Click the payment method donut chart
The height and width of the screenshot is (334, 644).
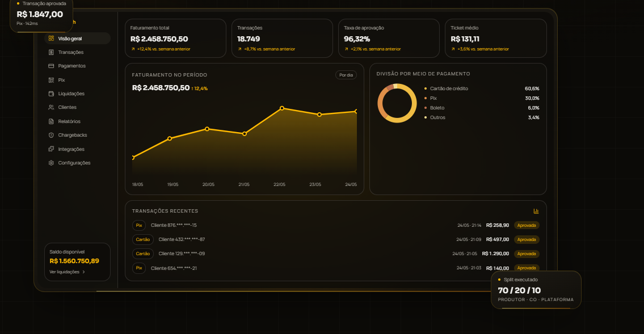[397, 103]
